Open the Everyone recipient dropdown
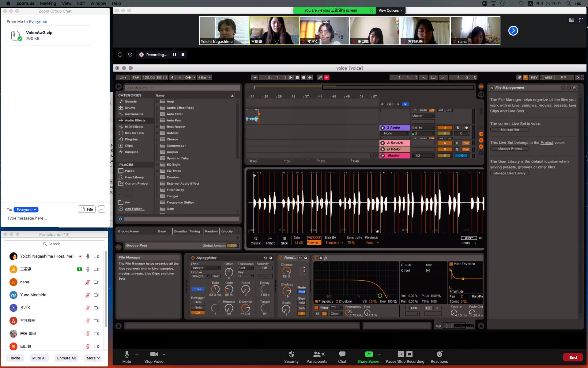The image size is (588, 368). click(x=26, y=210)
